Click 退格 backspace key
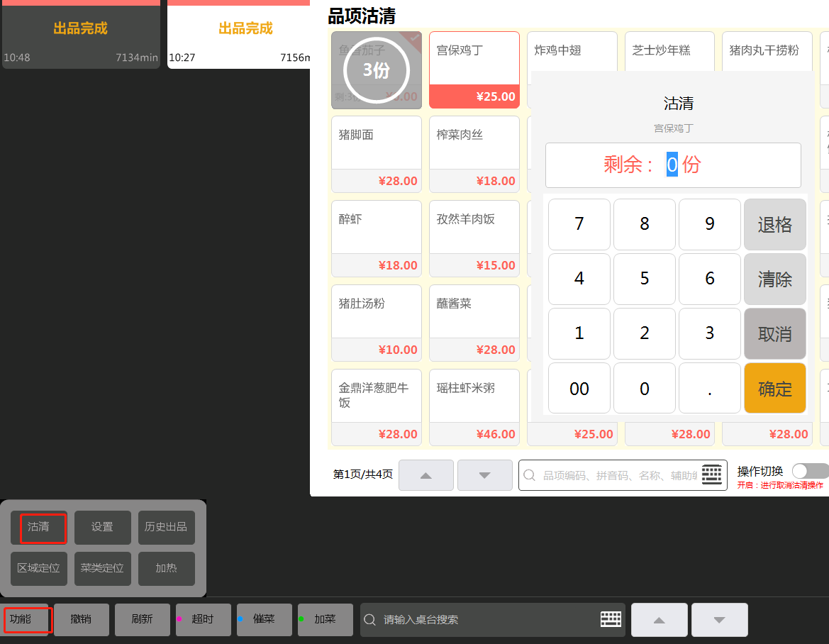 tap(775, 224)
